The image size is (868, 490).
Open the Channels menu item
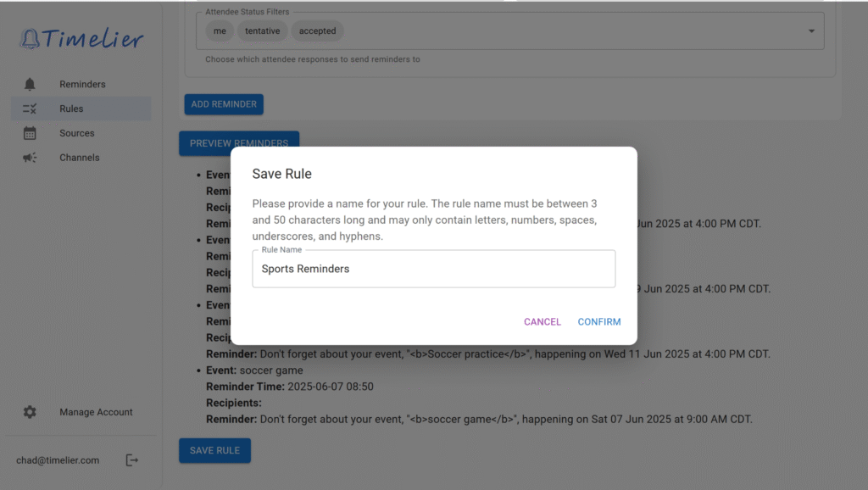click(x=79, y=158)
